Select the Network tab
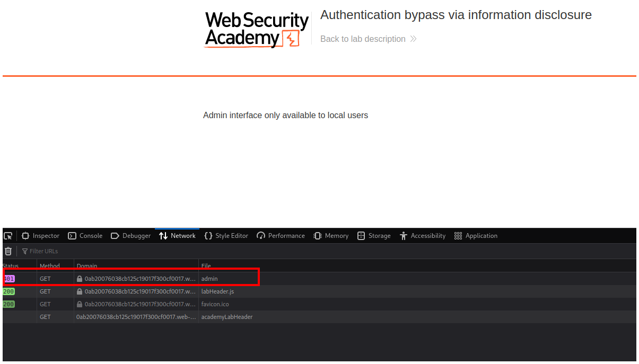 [177, 236]
